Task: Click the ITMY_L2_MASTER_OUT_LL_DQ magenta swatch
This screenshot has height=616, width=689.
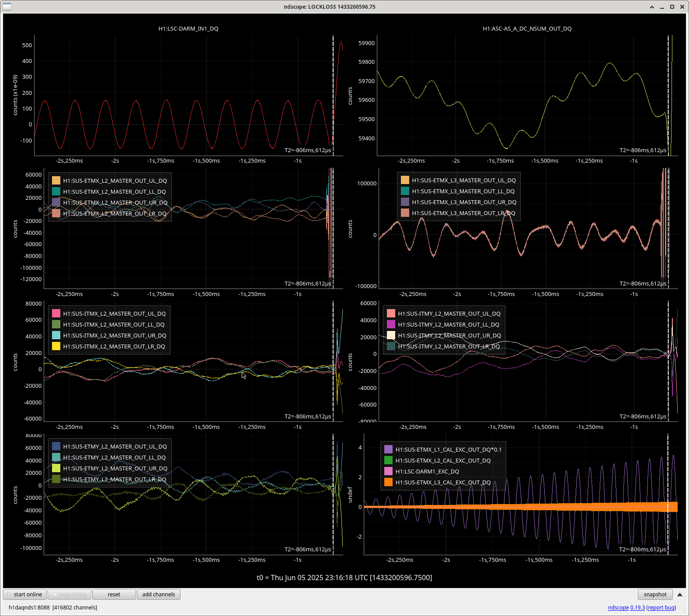Action: (x=391, y=324)
